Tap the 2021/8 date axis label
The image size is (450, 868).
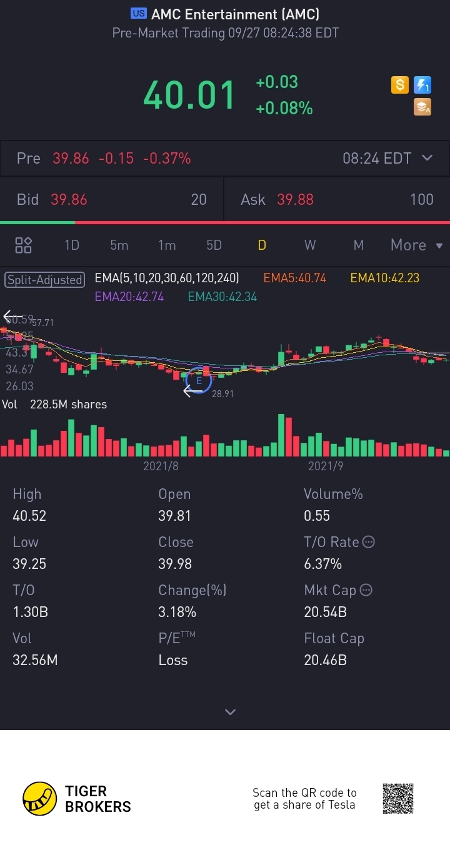coord(161,466)
